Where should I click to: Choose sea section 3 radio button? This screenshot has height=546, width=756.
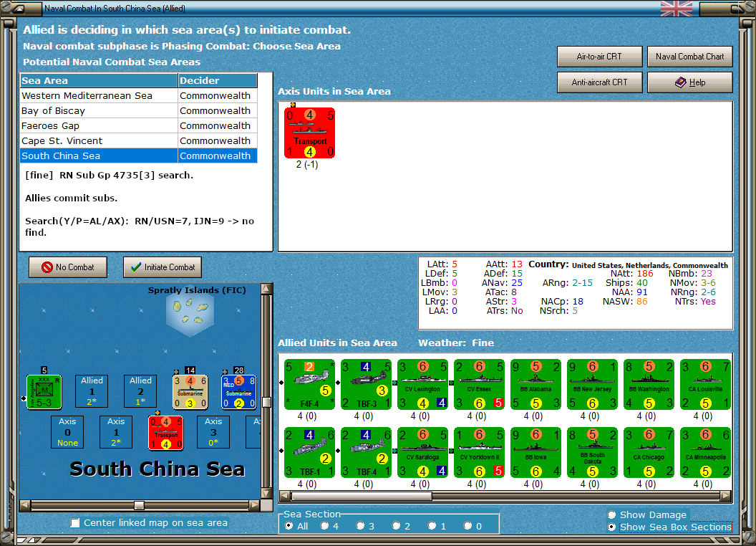pyautogui.click(x=360, y=526)
